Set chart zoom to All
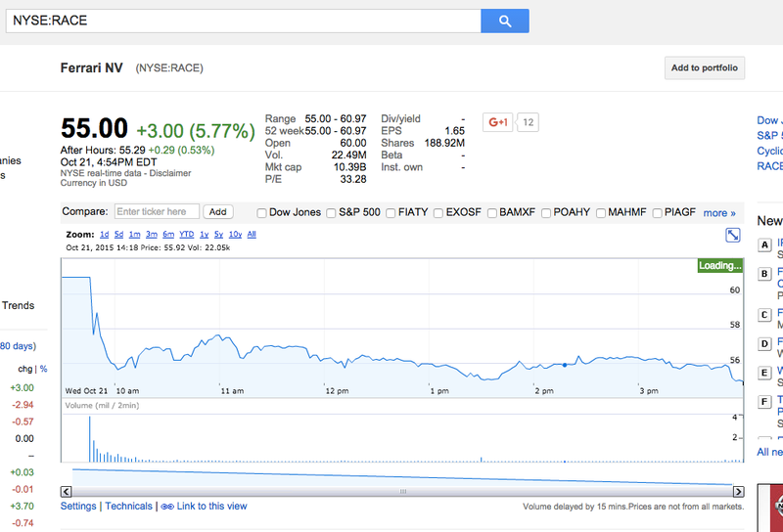The height and width of the screenshot is (532, 783). coord(252,234)
